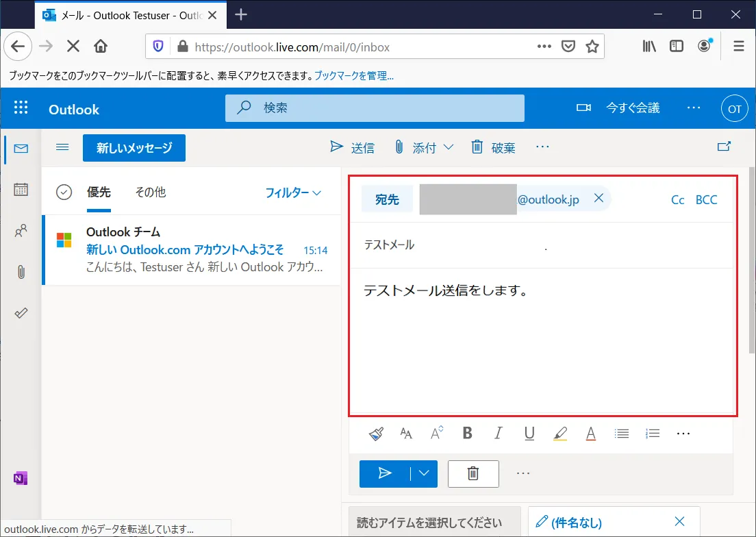The width and height of the screenshot is (756, 537).
Task: Click the browser address bar URL
Action: (x=292, y=47)
